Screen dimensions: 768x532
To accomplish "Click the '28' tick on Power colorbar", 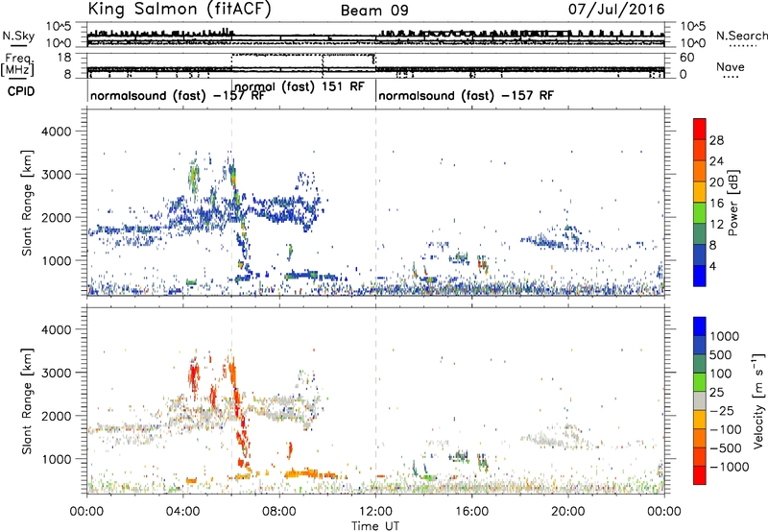I will (x=716, y=140).
